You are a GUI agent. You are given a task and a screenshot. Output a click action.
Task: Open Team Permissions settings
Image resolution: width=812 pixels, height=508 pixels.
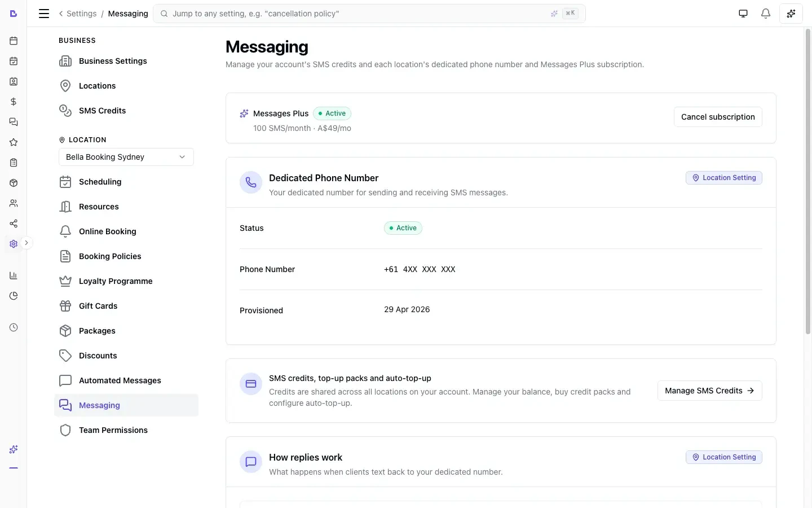[126, 430]
